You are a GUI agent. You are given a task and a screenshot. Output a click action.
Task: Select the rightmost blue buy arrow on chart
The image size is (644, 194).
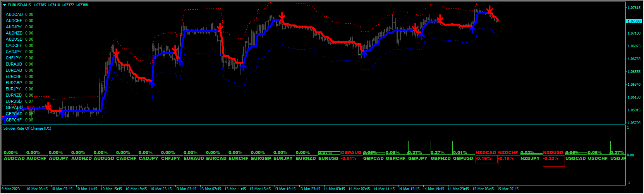pyautogui.click(x=472, y=28)
